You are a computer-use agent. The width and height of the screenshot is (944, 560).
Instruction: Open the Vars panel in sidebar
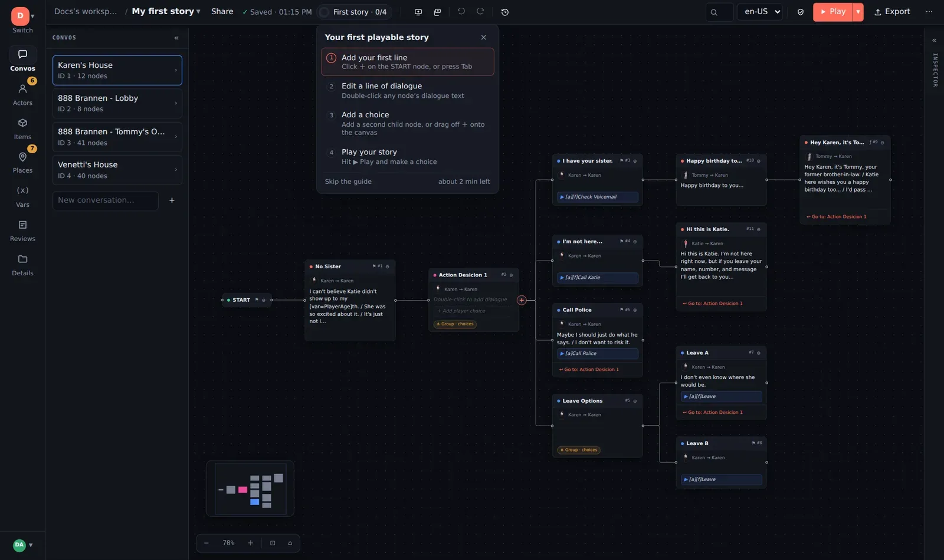22,196
